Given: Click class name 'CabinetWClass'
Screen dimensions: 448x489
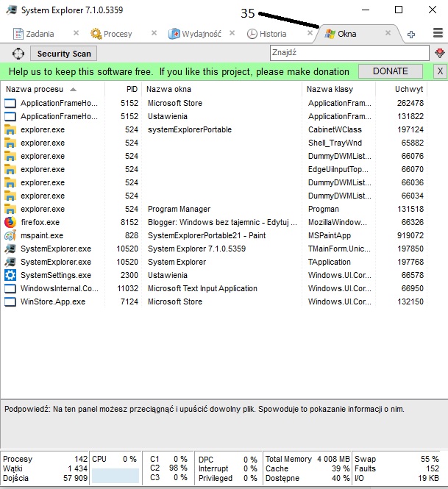Looking at the screenshot, I should 335,129.
